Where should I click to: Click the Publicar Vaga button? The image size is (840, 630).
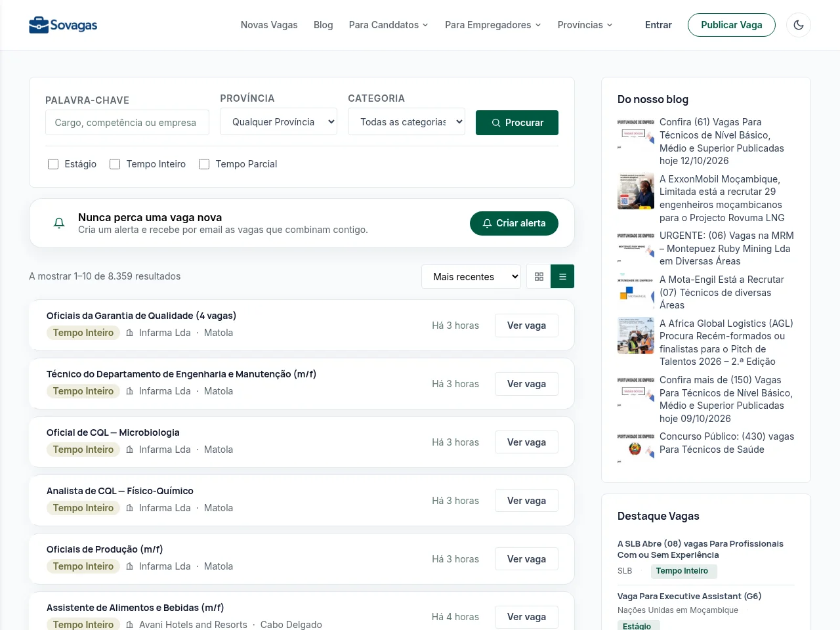(732, 25)
